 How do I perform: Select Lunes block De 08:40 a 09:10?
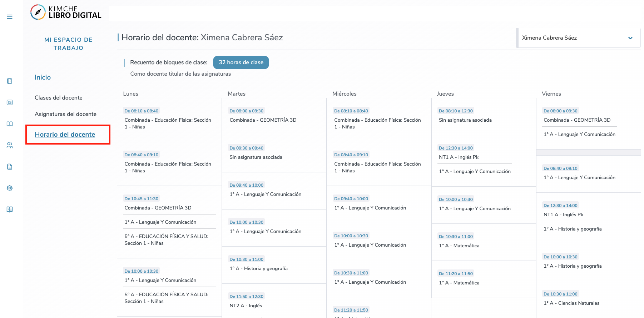(142, 155)
